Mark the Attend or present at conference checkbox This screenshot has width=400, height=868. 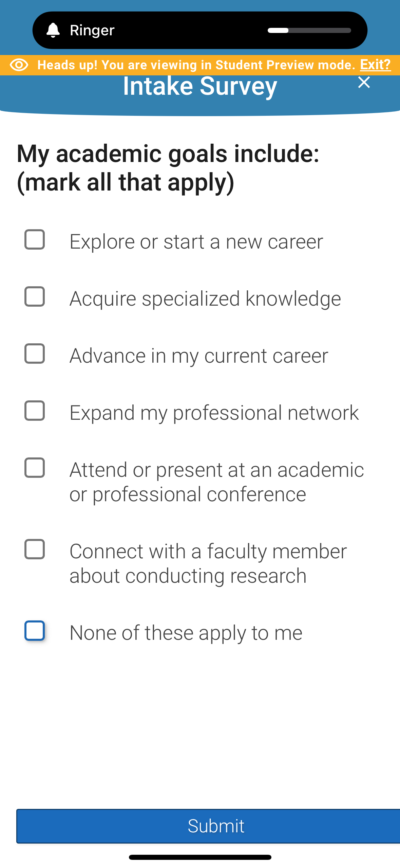(x=35, y=468)
